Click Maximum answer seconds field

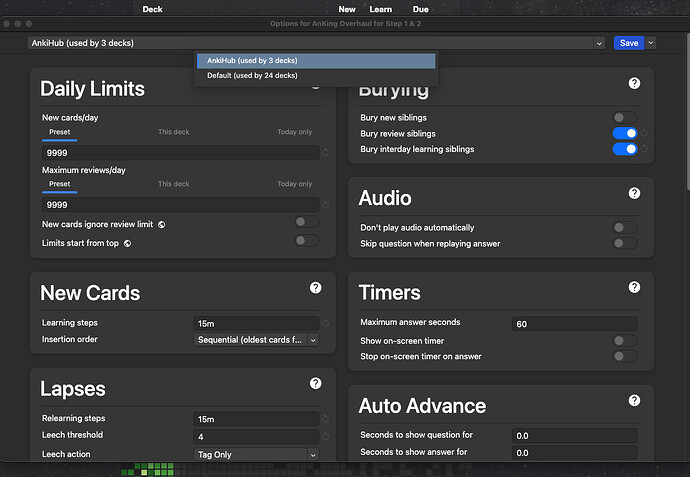point(575,324)
